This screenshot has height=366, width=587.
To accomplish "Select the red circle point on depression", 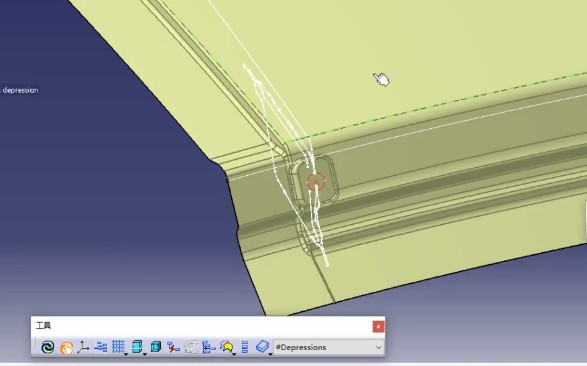I will point(316,182).
